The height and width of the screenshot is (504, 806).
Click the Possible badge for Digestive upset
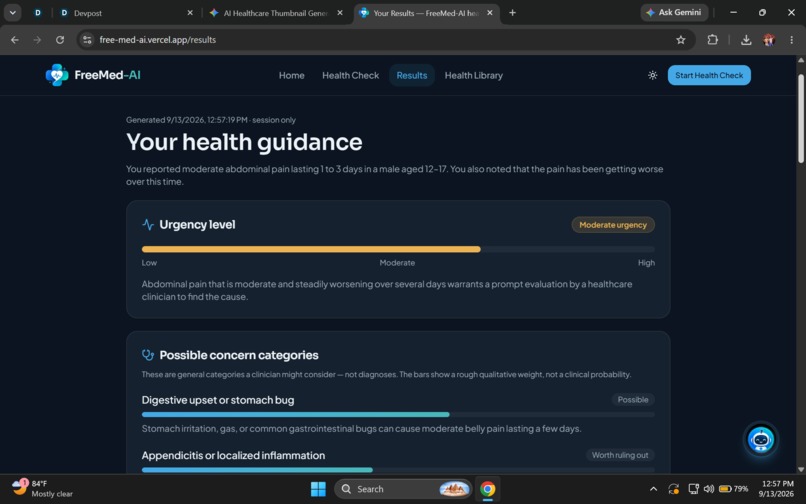click(633, 400)
